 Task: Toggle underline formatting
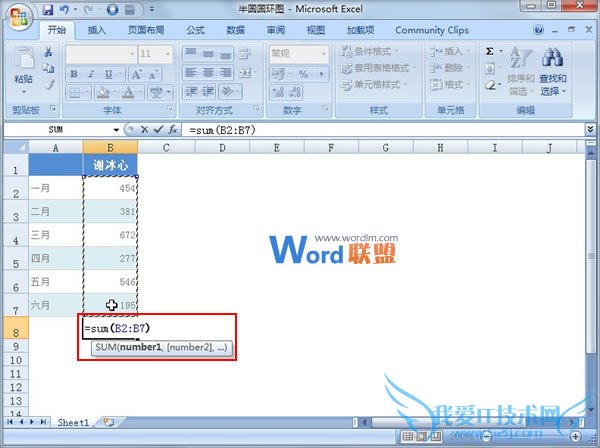(x=109, y=74)
